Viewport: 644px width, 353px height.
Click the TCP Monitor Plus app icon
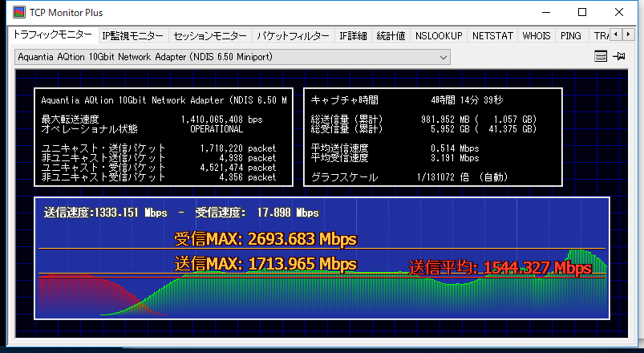19,12
